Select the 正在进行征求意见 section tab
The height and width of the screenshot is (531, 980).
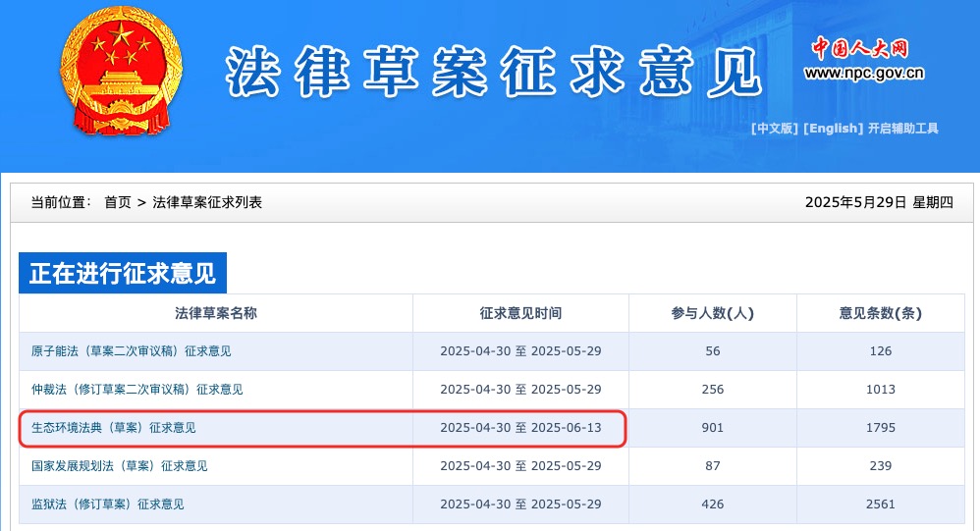123,273
